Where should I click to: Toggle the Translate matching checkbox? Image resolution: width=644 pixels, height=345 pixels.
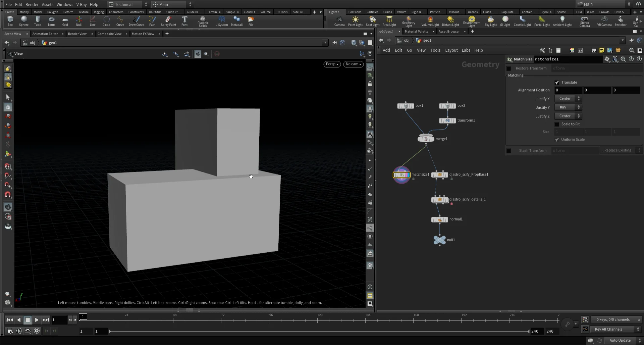pyautogui.click(x=557, y=82)
